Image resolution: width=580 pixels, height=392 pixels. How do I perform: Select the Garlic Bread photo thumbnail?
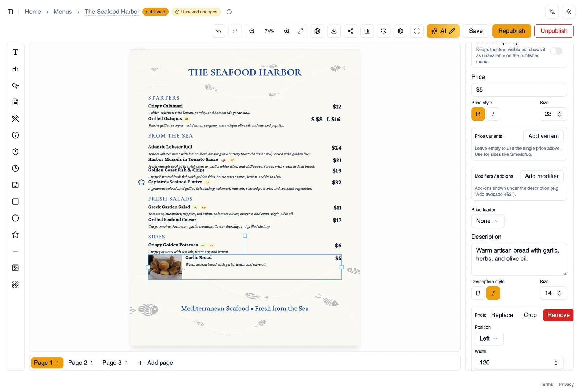click(x=165, y=267)
